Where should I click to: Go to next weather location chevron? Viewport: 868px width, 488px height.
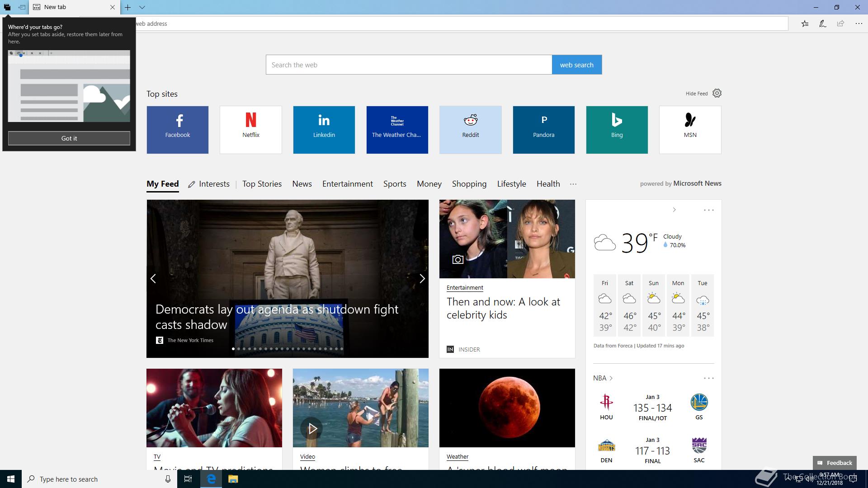[674, 210]
